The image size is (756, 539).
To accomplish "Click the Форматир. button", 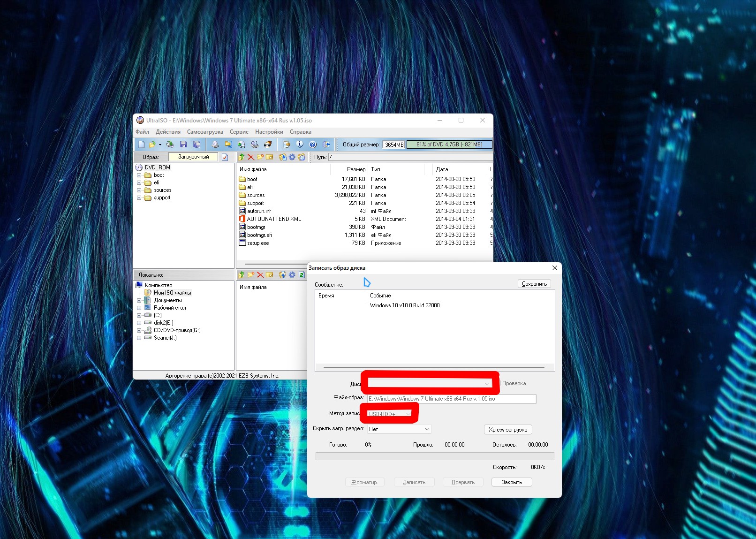I will (x=364, y=482).
